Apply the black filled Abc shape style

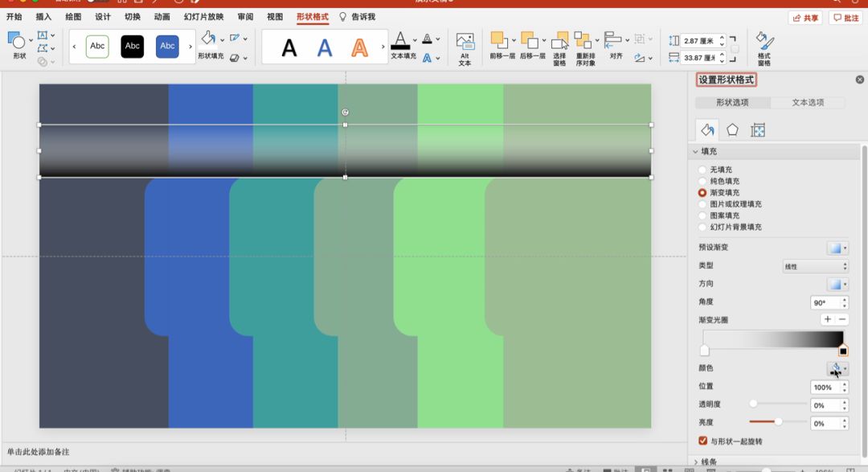coord(133,47)
